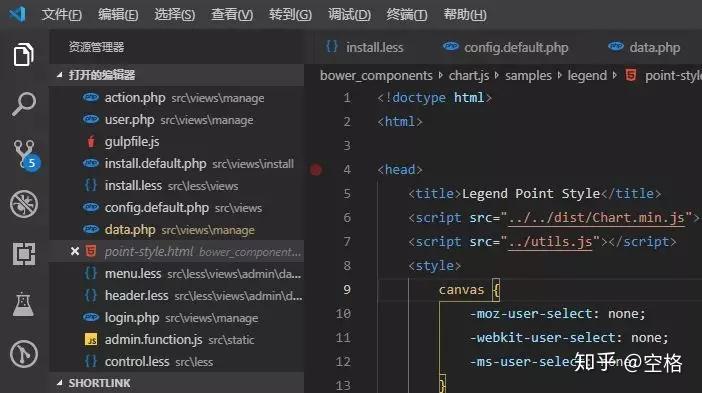Click the PHP icon beside login.php
This screenshot has width=702, height=393.
click(x=91, y=317)
